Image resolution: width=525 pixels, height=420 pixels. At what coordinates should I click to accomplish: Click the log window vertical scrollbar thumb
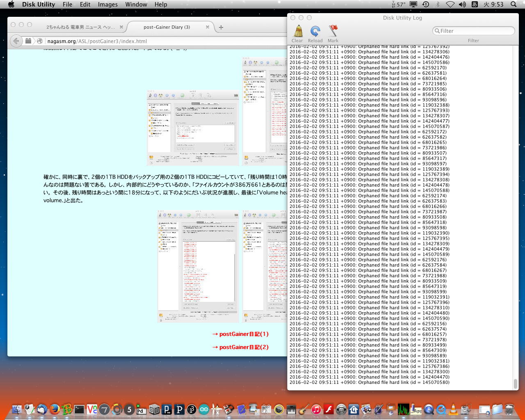[515, 384]
